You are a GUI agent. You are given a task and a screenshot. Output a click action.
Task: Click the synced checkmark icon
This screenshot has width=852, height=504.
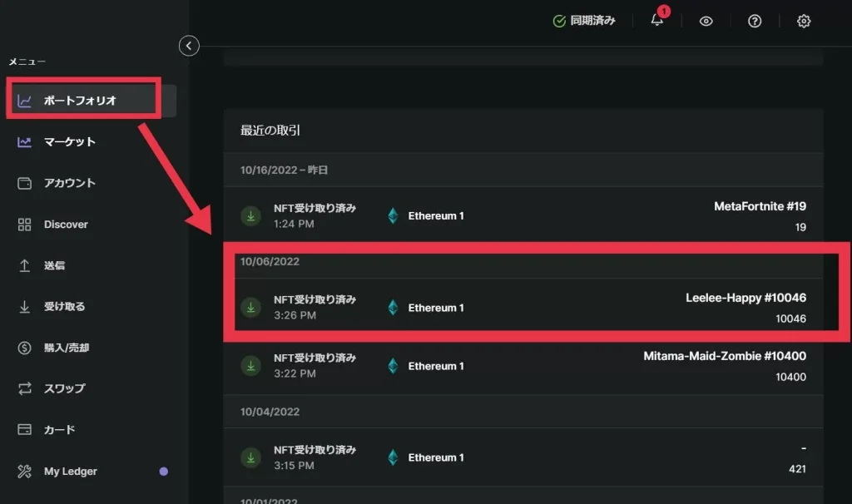click(x=559, y=21)
